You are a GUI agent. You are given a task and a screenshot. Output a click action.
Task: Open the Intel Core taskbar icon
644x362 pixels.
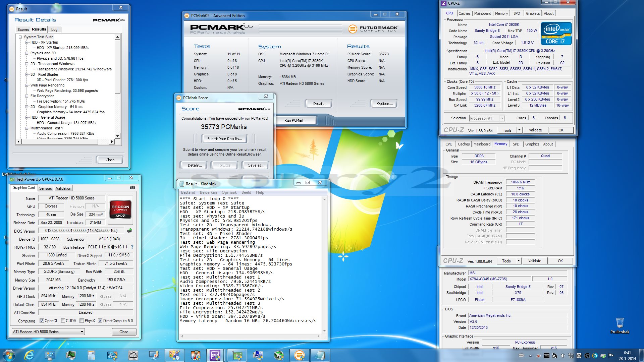pos(112,355)
